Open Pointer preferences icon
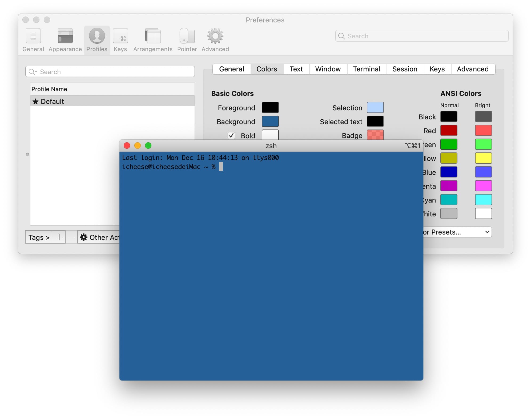 187,36
